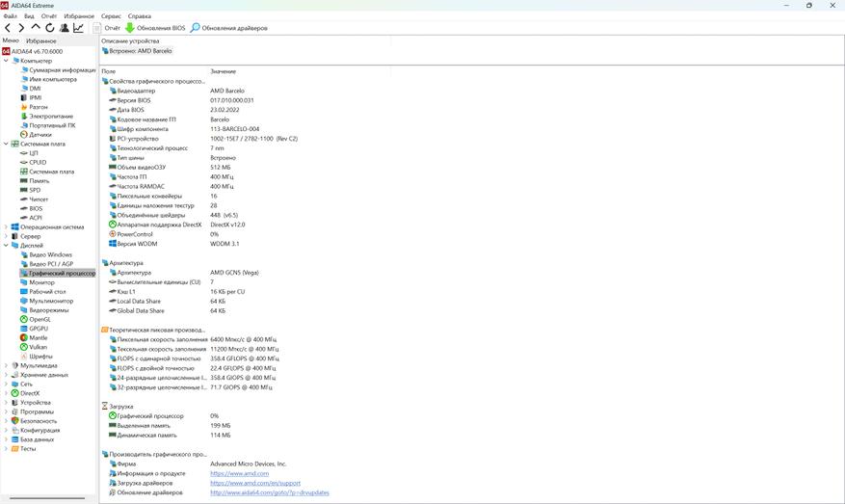Screen dimensions: 845x504
Task: Expand the Сеть tree node
Action: click(6, 384)
